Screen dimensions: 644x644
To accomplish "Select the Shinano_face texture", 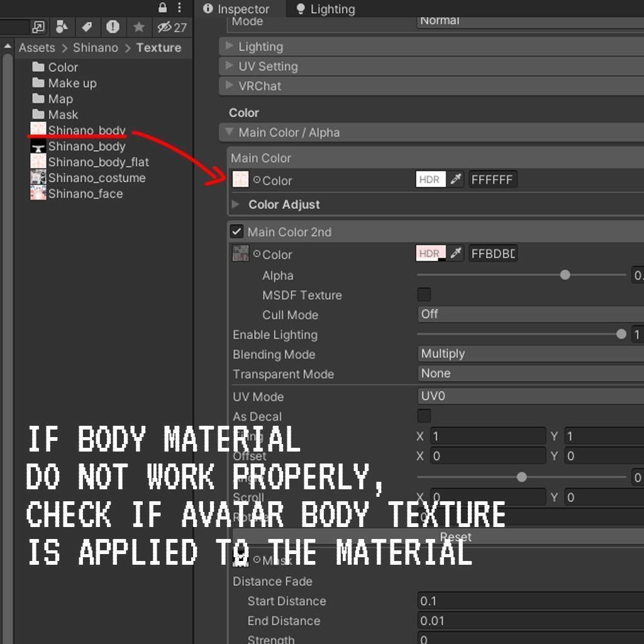I will tap(77, 194).
